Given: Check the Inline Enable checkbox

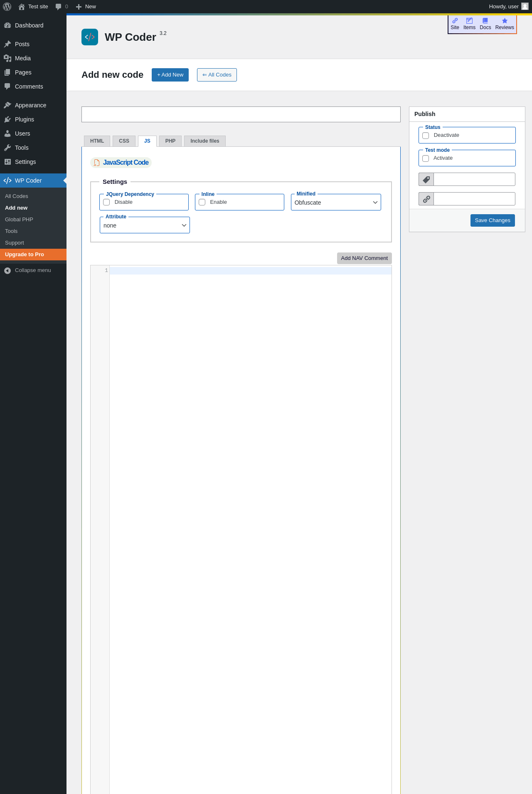Looking at the screenshot, I should 202,202.
